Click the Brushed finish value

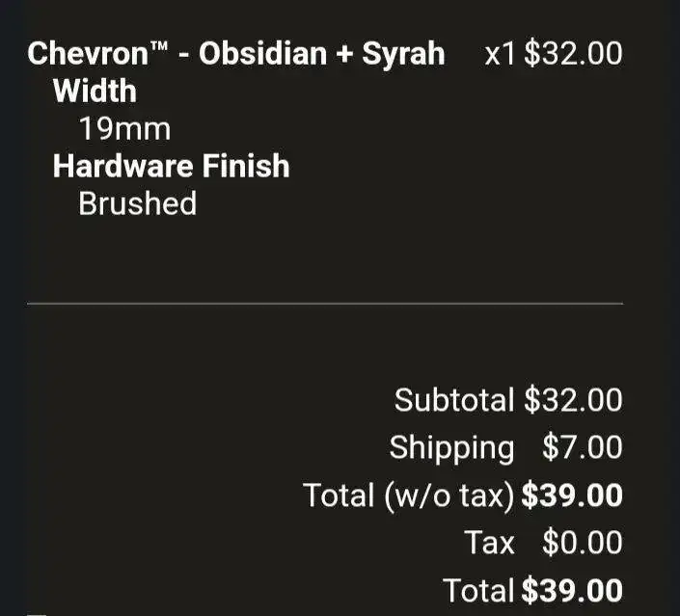[x=137, y=203]
